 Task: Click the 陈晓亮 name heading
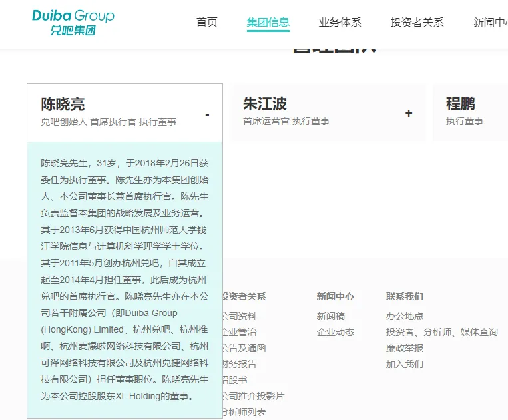[63, 105]
